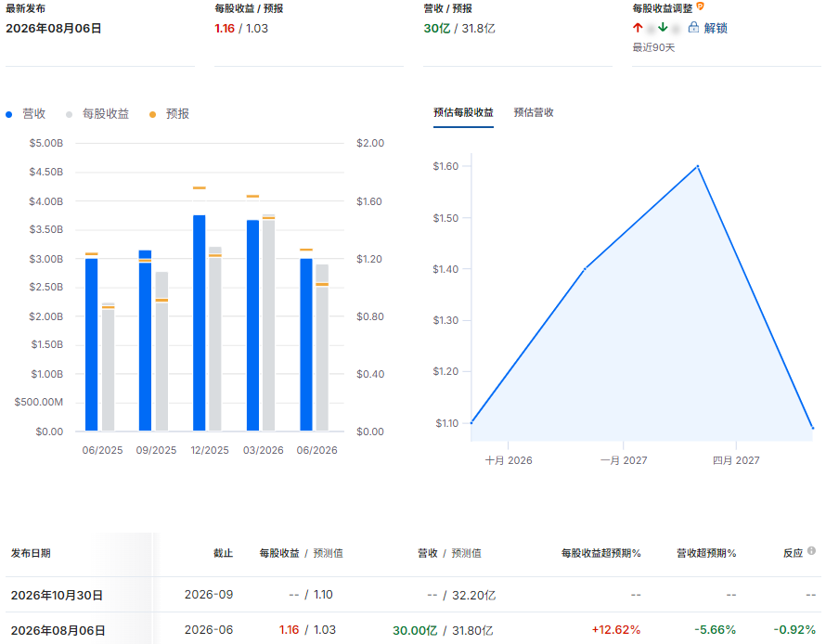Viewport: 826px width, 644px height.
Task: Click the blue revenue bar for 03/2026
Action: tap(252, 326)
